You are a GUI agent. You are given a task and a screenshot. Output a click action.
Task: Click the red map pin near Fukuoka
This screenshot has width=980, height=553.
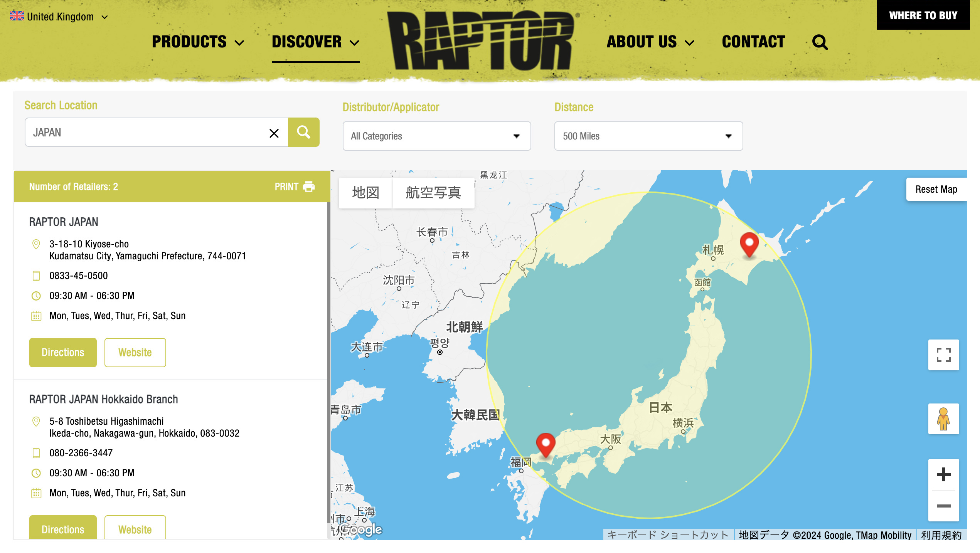pyautogui.click(x=546, y=445)
